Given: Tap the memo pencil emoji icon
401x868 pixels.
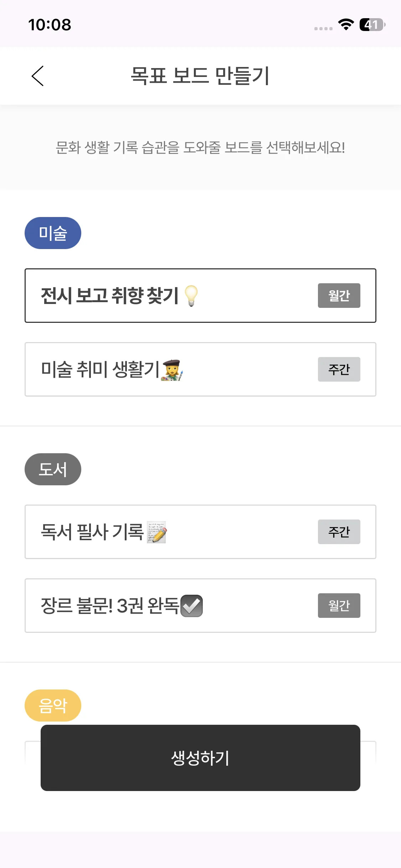Looking at the screenshot, I should [157, 532].
